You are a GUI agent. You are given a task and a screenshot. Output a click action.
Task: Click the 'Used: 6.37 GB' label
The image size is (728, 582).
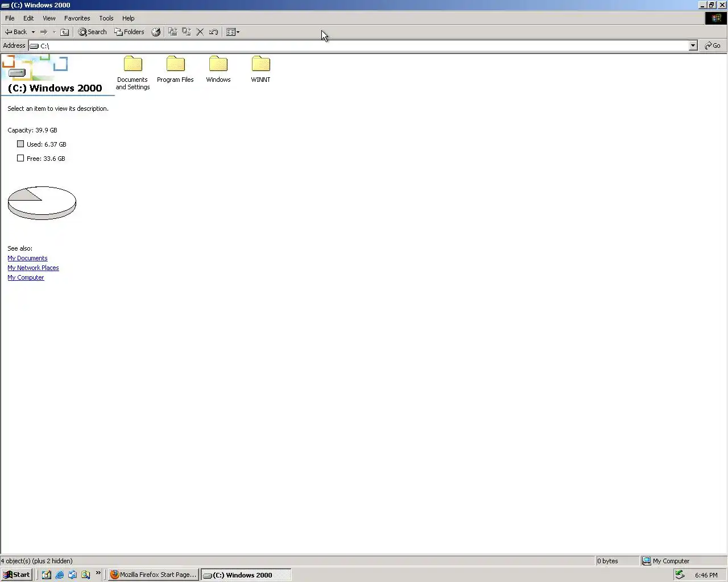click(47, 144)
